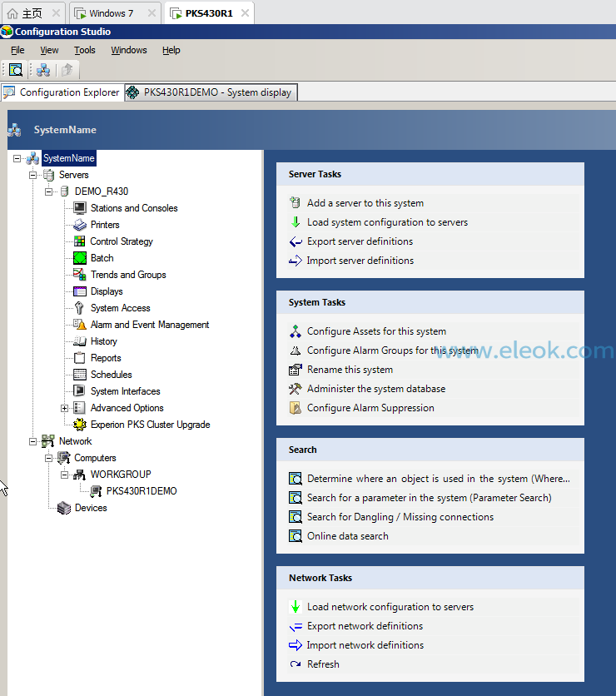Switch to the 主页 home tab
616x696 pixels.
[32, 13]
